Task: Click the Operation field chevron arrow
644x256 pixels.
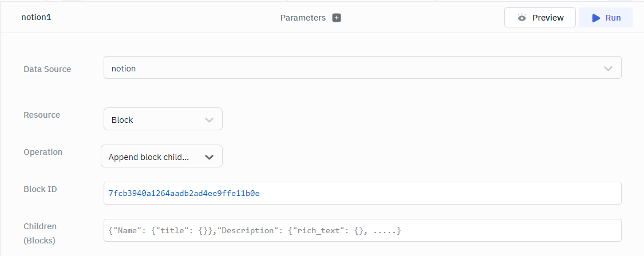Action: 209,157
